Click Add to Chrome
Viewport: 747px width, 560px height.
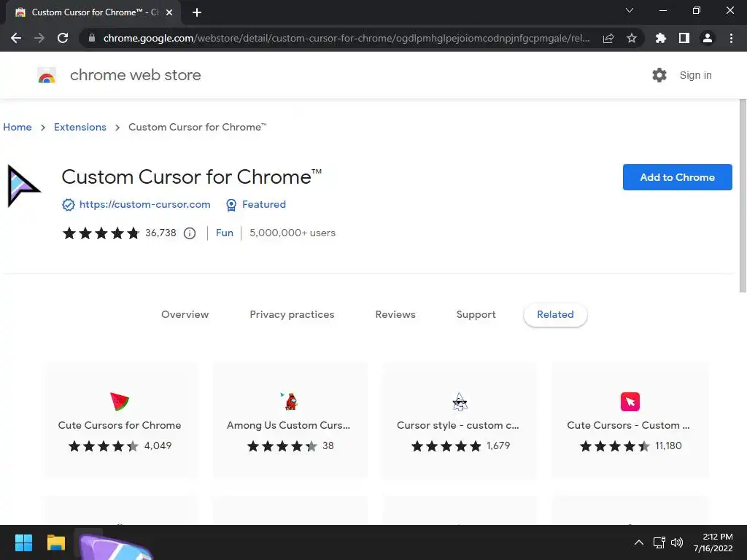click(x=677, y=177)
